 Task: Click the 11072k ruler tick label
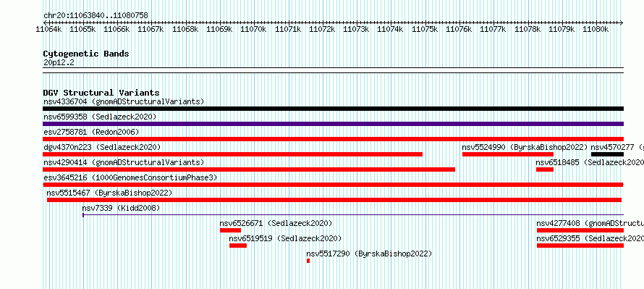pyautogui.click(x=323, y=29)
